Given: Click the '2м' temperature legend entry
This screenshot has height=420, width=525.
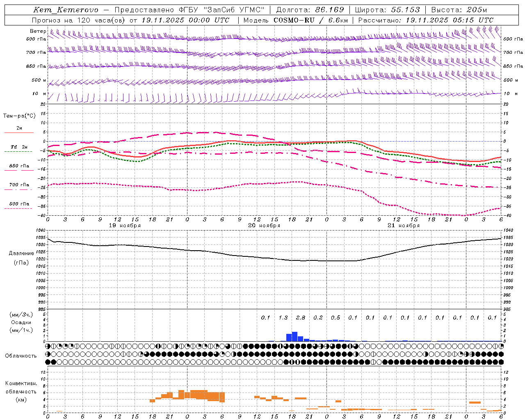Looking at the screenshot, I should pos(19,128).
